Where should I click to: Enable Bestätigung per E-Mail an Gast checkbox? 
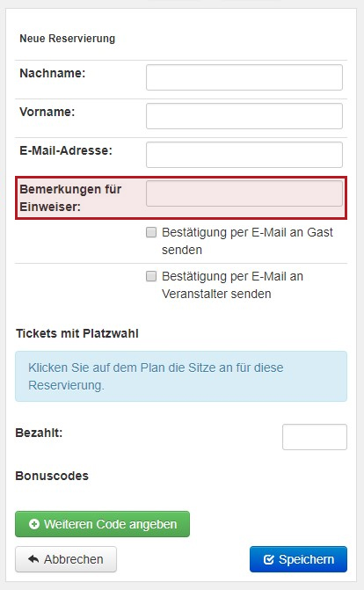point(151,232)
